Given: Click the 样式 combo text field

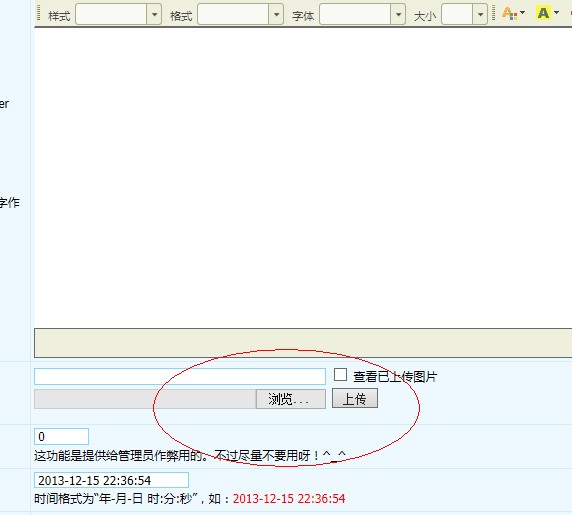Looking at the screenshot, I should pos(111,15).
